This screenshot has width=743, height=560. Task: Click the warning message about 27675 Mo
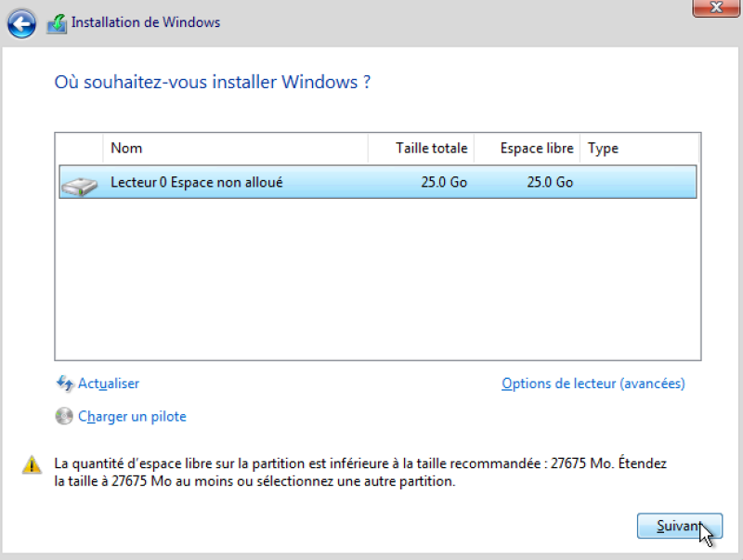click(x=360, y=473)
